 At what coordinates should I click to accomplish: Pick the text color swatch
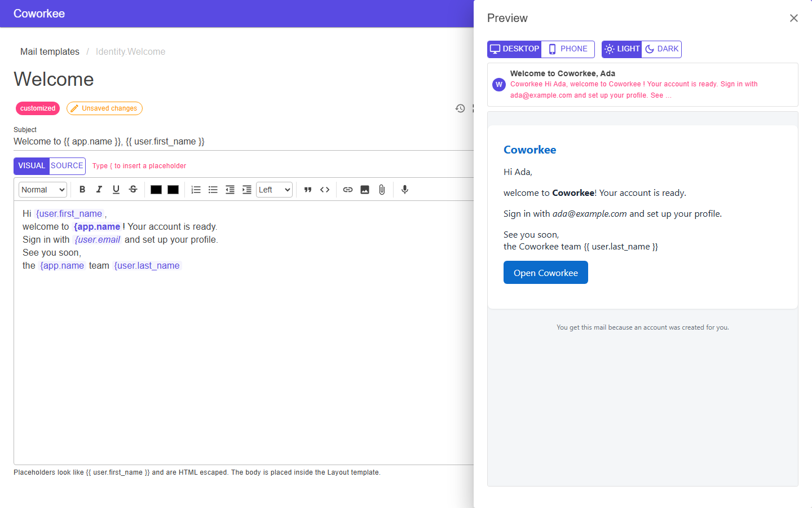[x=156, y=190]
